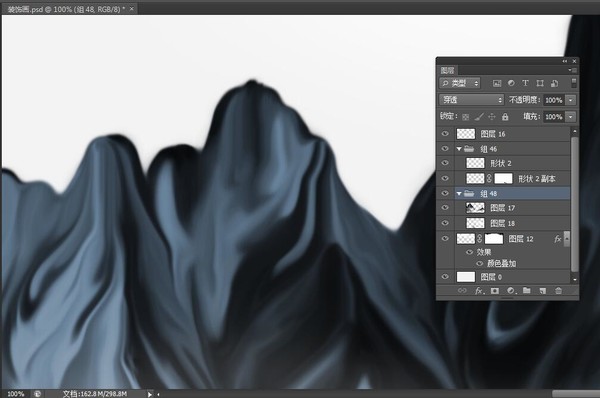
Task: Lock image pixels brush icon
Action: 479,117
